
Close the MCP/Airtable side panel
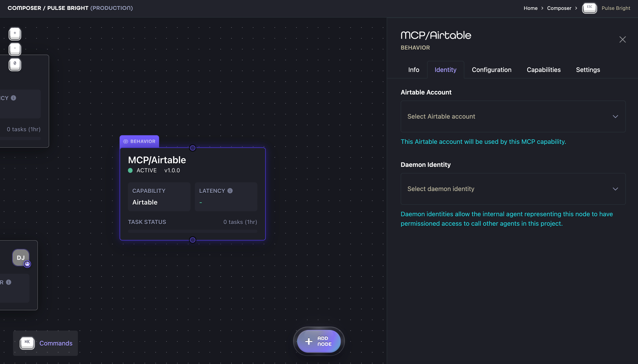622,39
